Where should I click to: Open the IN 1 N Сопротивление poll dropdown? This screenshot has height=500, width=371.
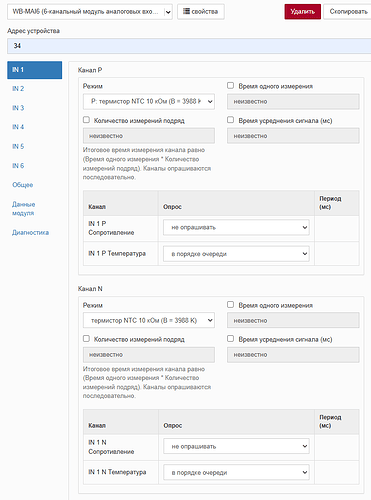coord(236,446)
